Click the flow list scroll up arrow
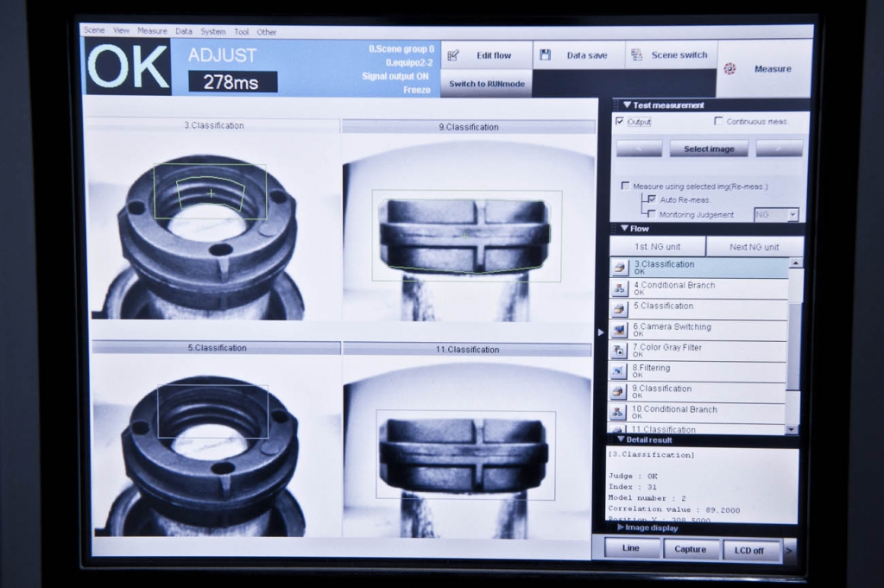This screenshot has width=884, height=588. [795, 262]
